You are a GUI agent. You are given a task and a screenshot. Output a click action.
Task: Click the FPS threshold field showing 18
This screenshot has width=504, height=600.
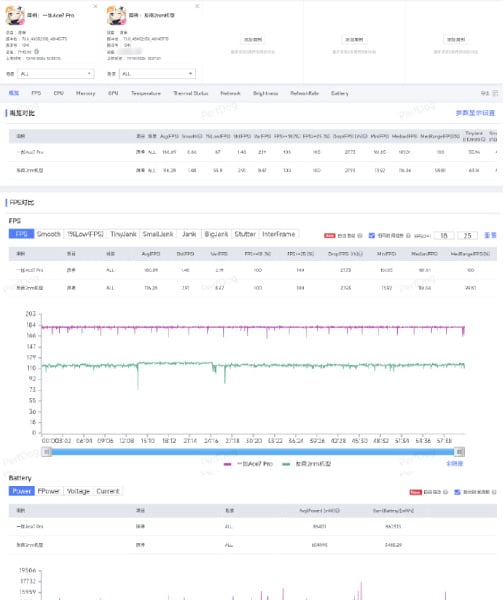tap(444, 235)
